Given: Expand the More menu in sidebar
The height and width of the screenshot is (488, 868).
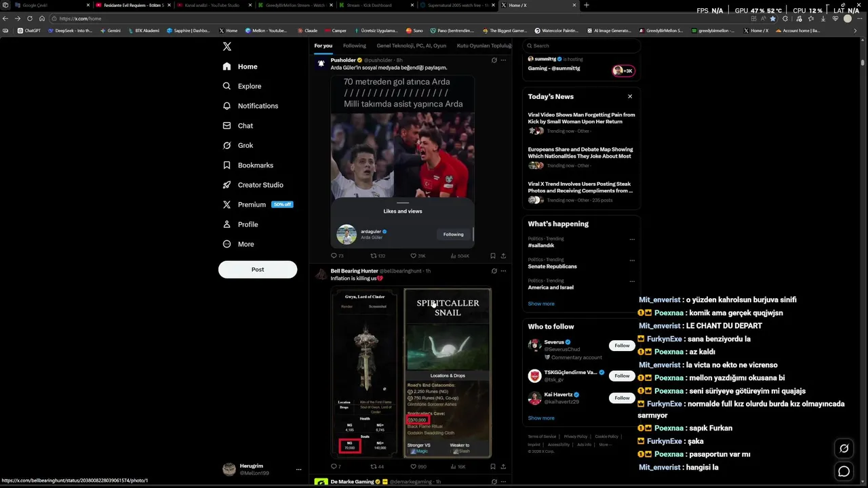Looking at the screenshot, I should [x=239, y=244].
